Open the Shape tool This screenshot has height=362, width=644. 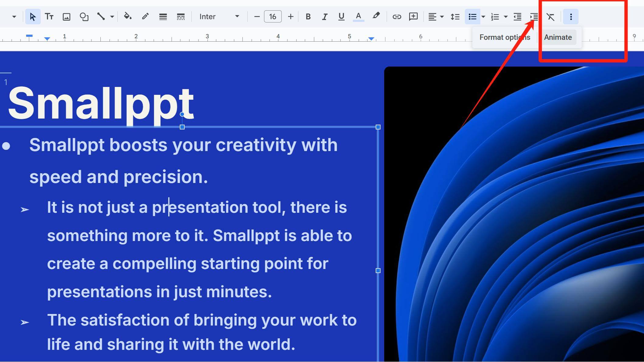(x=84, y=16)
